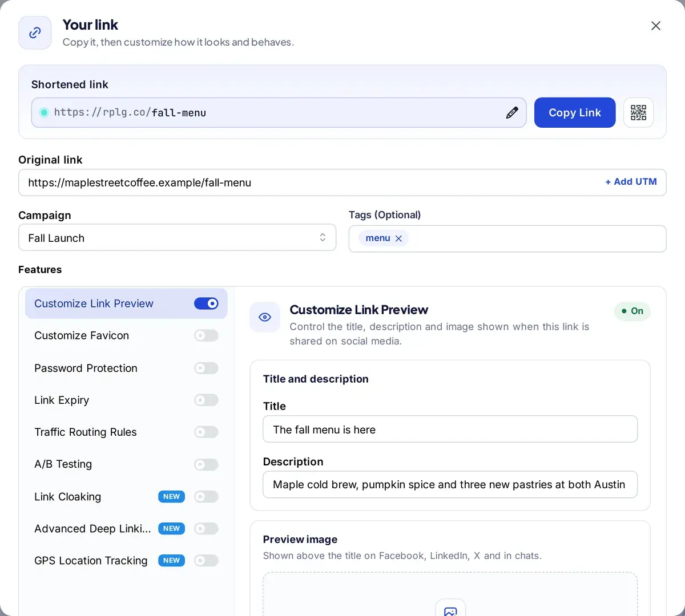Click the Title and description heading
This screenshot has width=685, height=616.
[x=316, y=379]
